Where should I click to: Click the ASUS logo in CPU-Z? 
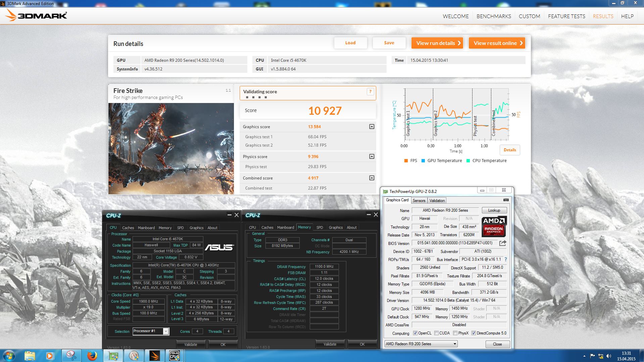tap(219, 247)
